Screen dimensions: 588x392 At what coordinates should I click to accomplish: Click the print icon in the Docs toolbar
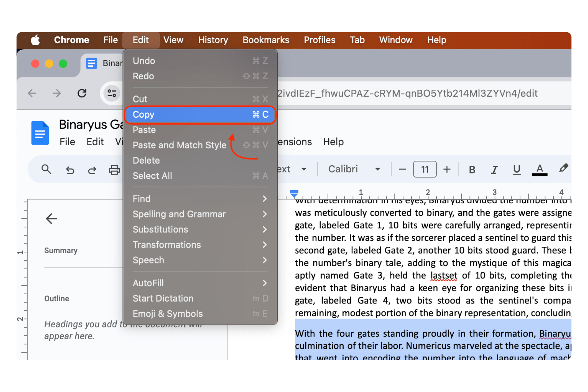(x=114, y=169)
